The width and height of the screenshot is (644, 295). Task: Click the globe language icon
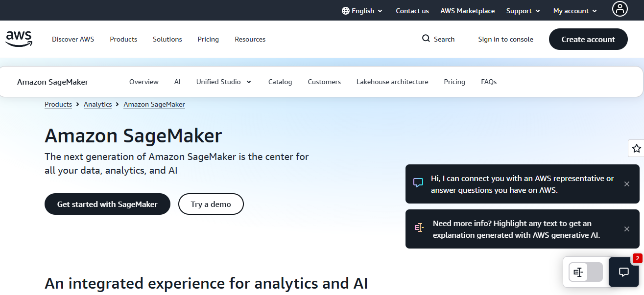(x=346, y=10)
